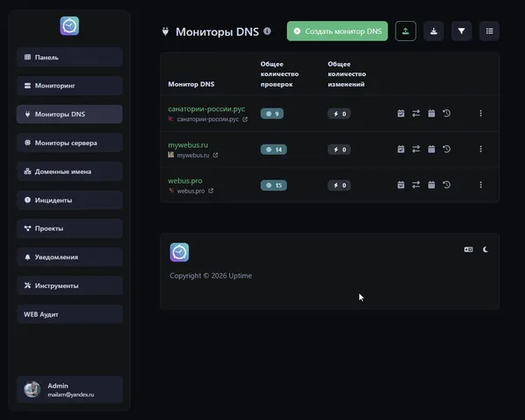The image size is (525, 420).
Task: Click the language switch icon in footer
Action: click(468, 249)
